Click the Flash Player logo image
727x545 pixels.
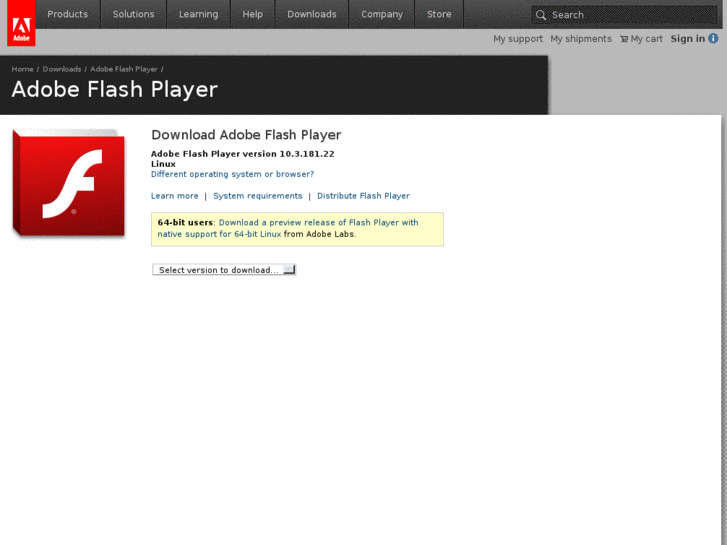click(x=69, y=184)
